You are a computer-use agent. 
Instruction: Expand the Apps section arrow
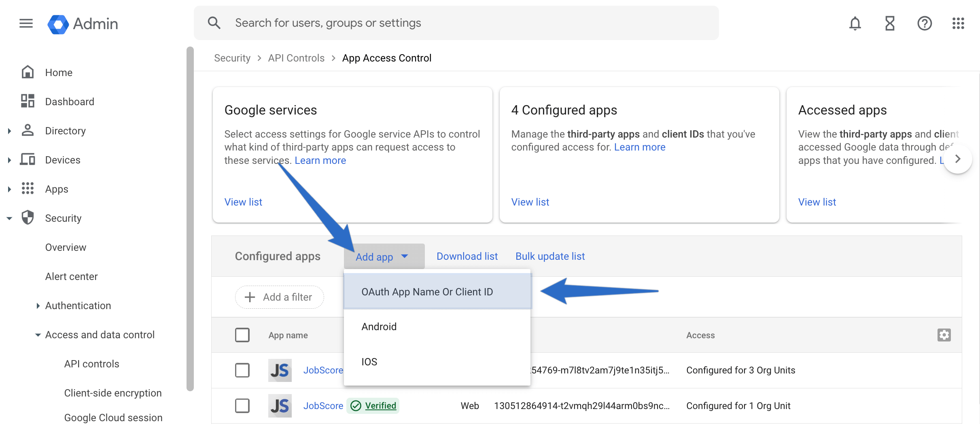coord(9,189)
